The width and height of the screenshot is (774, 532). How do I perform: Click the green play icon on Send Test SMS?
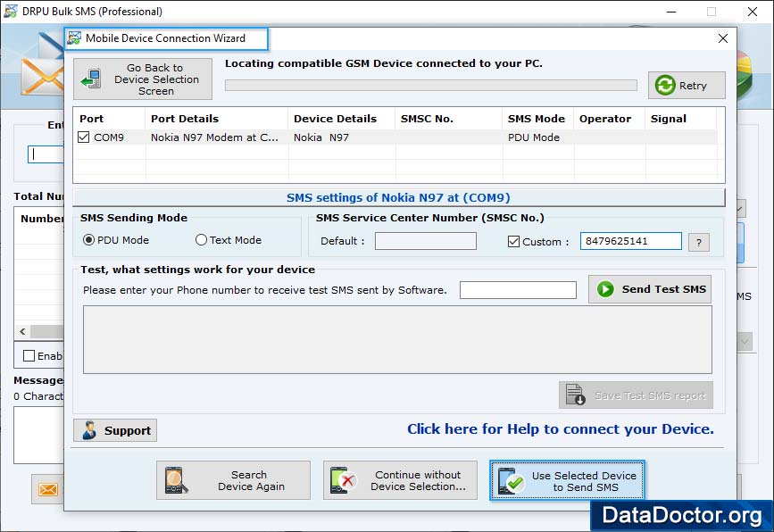coord(605,289)
